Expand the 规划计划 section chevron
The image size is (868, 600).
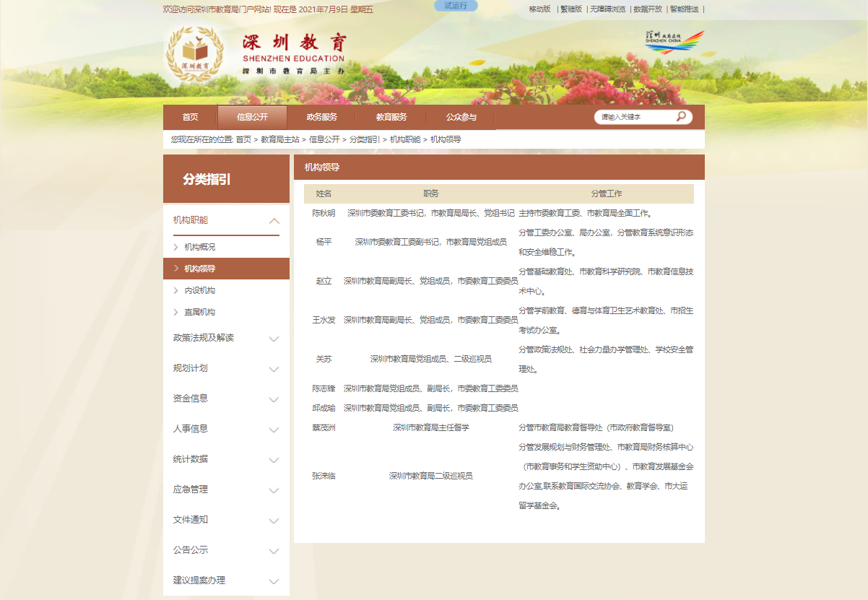[x=274, y=370]
